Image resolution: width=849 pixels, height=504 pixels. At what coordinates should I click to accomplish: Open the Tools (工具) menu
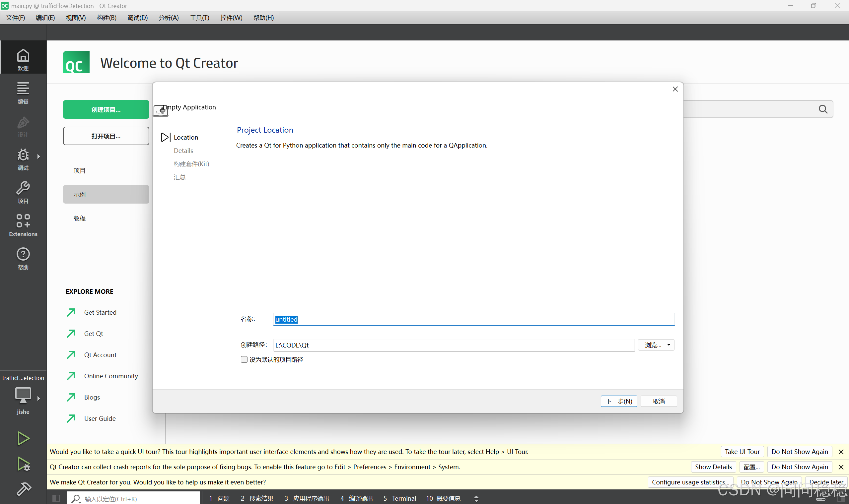pos(199,18)
